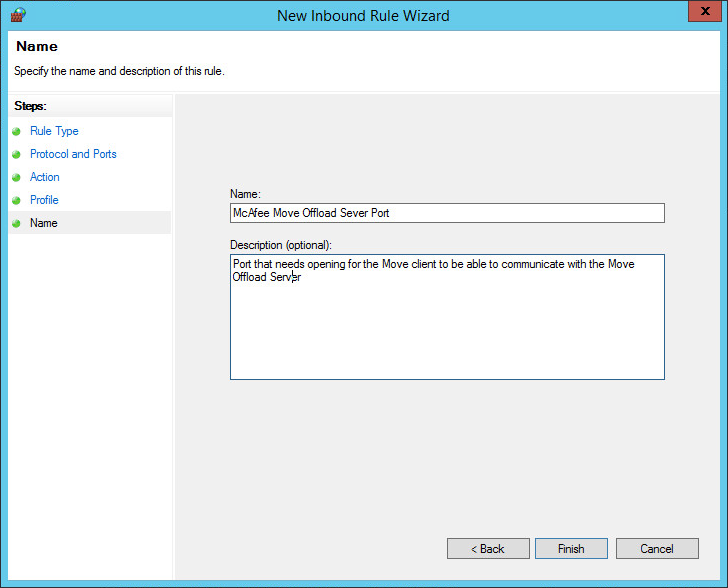This screenshot has height=588, width=728.
Task: Cancel the New Inbound Rule Wizard
Action: tap(657, 549)
